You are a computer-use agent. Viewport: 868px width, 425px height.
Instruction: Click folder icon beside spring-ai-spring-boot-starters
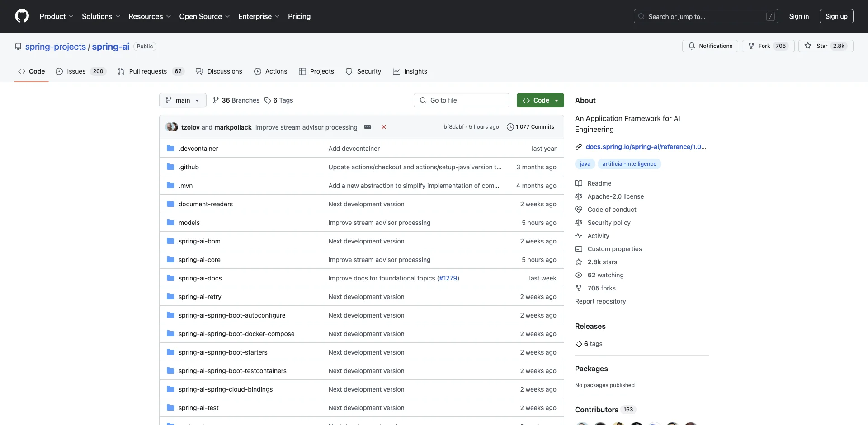click(170, 352)
